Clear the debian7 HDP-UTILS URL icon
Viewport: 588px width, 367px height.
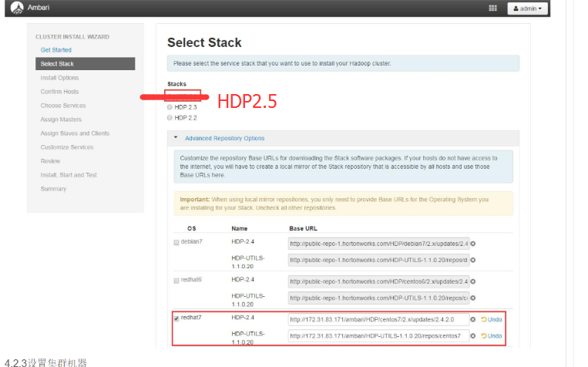(472, 261)
